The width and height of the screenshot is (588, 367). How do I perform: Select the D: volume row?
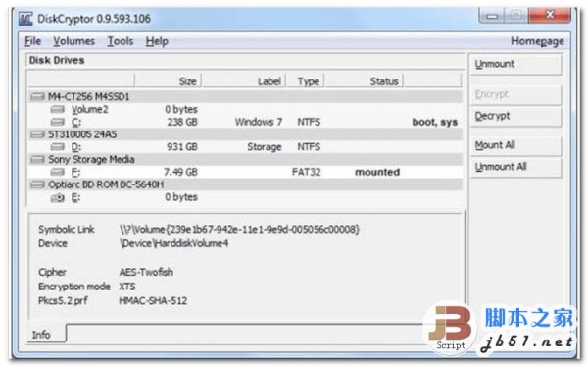[245, 147]
